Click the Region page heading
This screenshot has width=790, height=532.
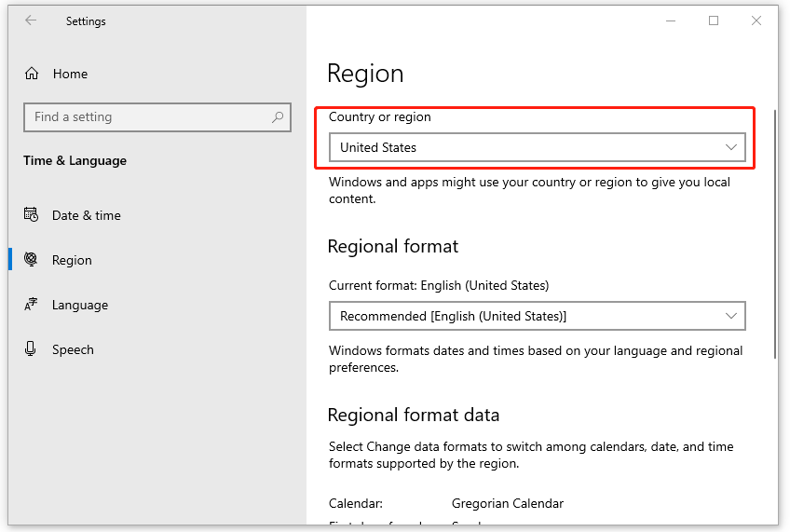(365, 74)
